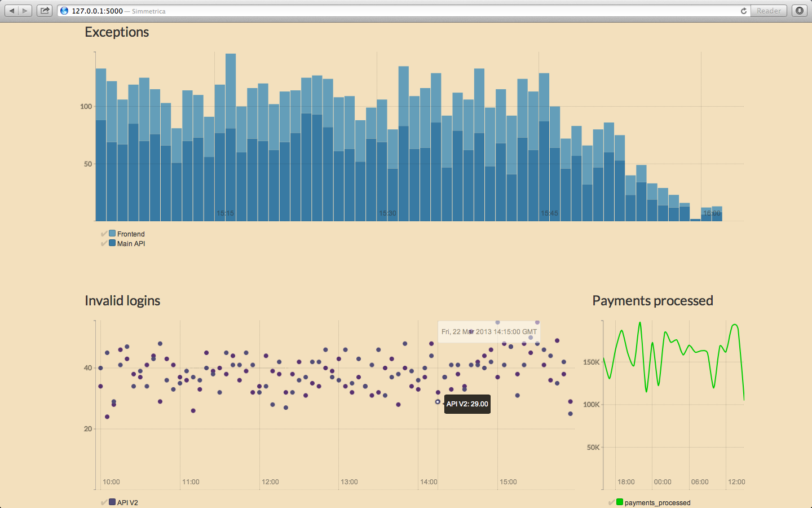Toggle the Frontend series checkmark

(104, 234)
